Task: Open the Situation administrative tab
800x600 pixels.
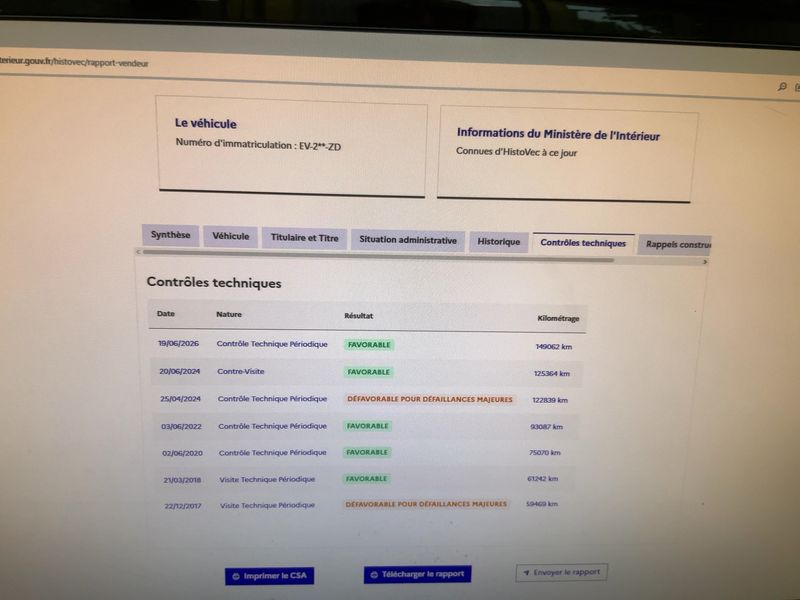Action: pos(408,240)
